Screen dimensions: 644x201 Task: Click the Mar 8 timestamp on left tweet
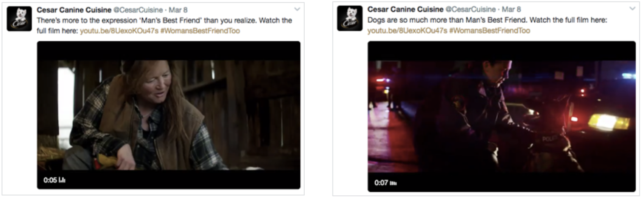coord(178,10)
